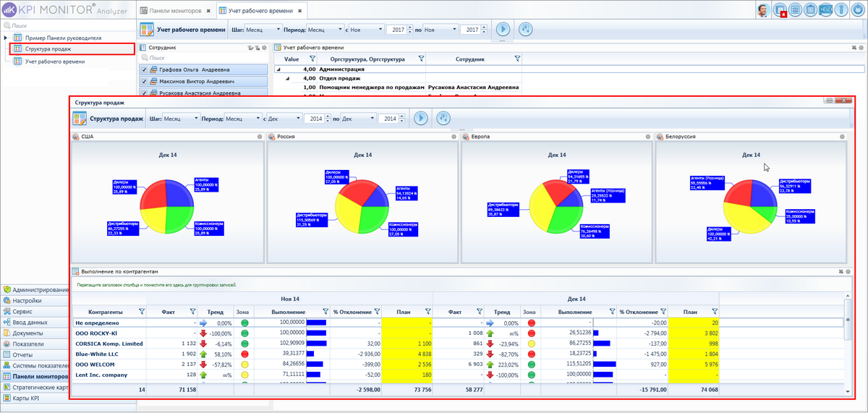Image resolution: width=868 pixels, height=413 pixels.
Task: Open settings gear of США chart panel
Action: [x=259, y=136]
